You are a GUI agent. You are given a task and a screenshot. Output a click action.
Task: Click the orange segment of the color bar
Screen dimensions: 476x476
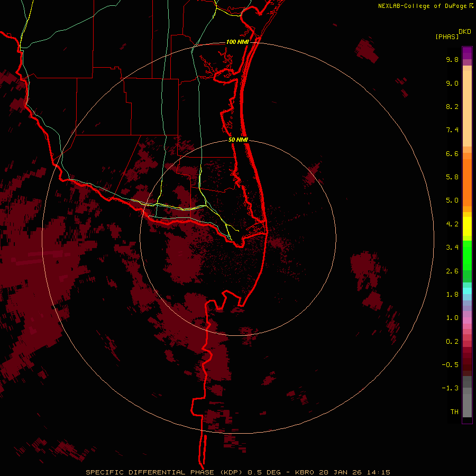coord(467,183)
